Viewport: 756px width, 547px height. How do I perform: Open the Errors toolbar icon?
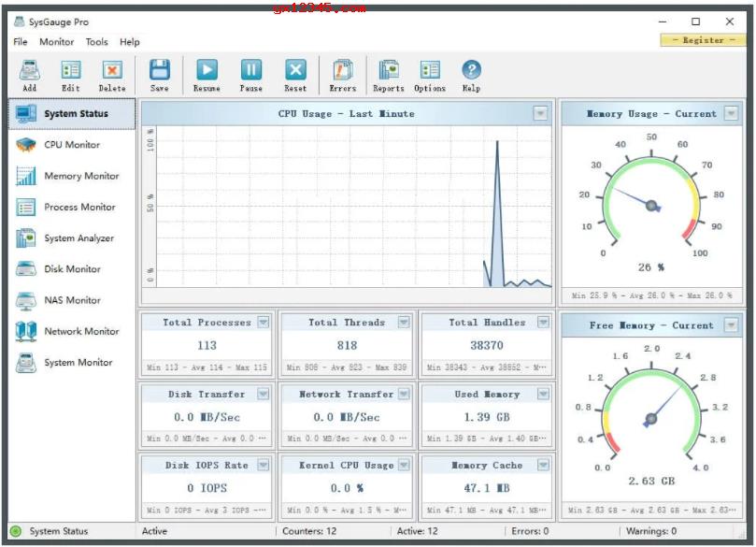(343, 70)
